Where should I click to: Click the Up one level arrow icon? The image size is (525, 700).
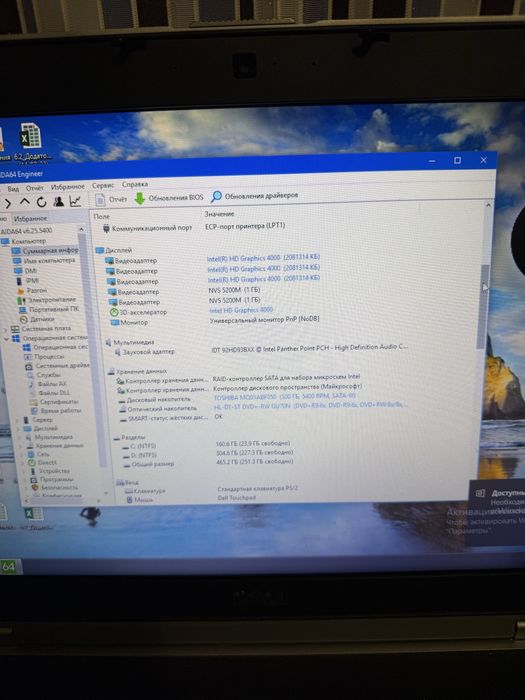25,202
